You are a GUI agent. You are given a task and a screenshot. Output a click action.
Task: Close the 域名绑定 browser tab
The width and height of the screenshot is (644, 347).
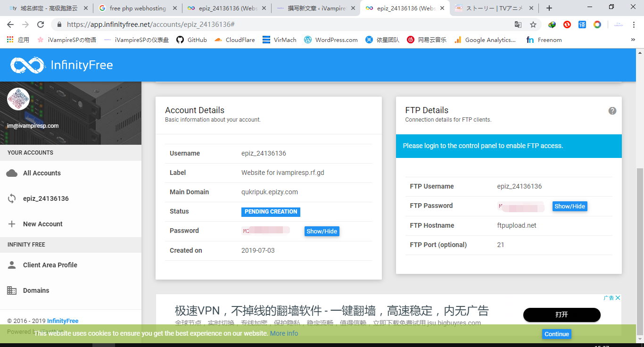coord(86,8)
